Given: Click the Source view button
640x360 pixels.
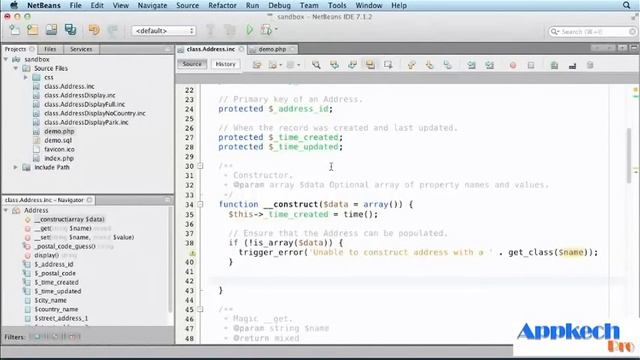Looking at the screenshot, I should pyautogui.click(x=192, y=64).
